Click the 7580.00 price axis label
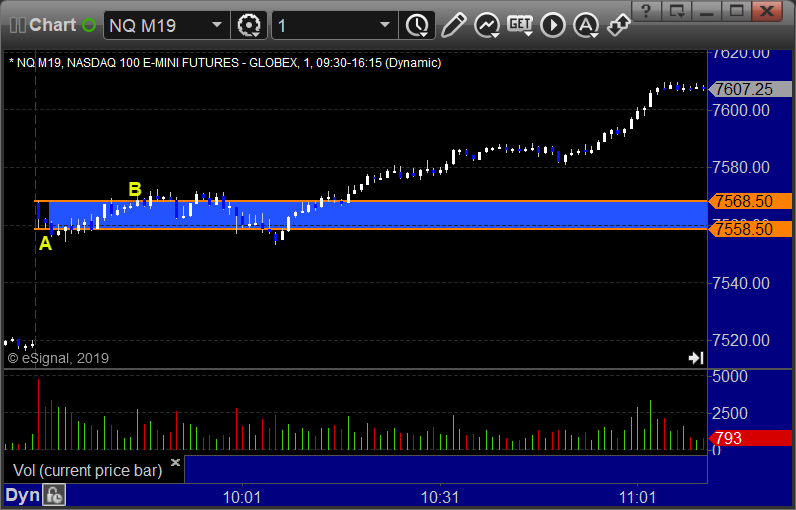 (x=741, y=167)
